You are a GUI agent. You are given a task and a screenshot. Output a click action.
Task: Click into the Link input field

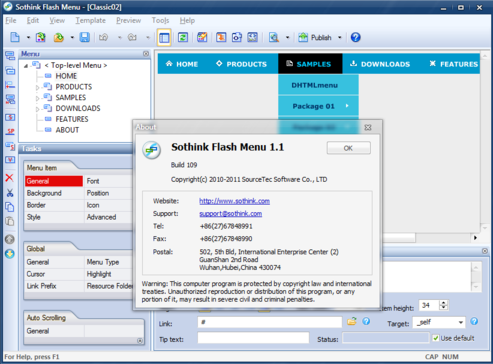pos(270,322)
